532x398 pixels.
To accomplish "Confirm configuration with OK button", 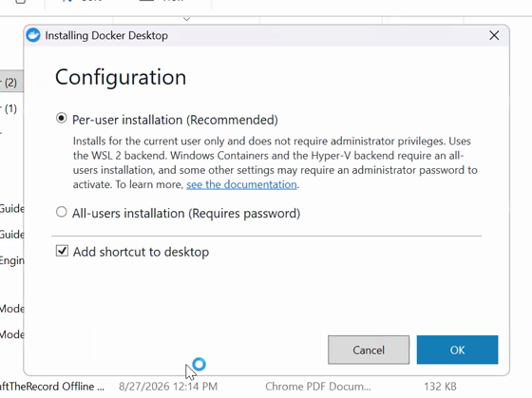I will click(457, 350).
